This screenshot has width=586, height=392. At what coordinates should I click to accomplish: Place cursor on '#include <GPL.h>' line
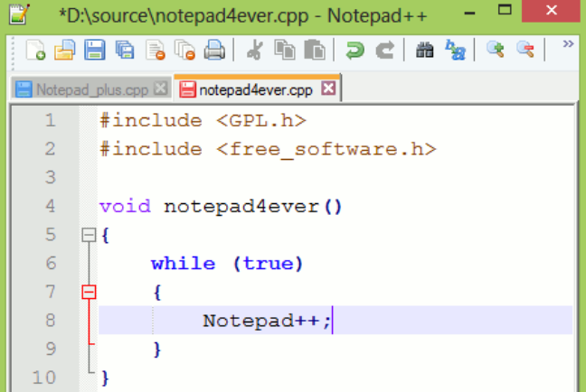tap(203, 121)
